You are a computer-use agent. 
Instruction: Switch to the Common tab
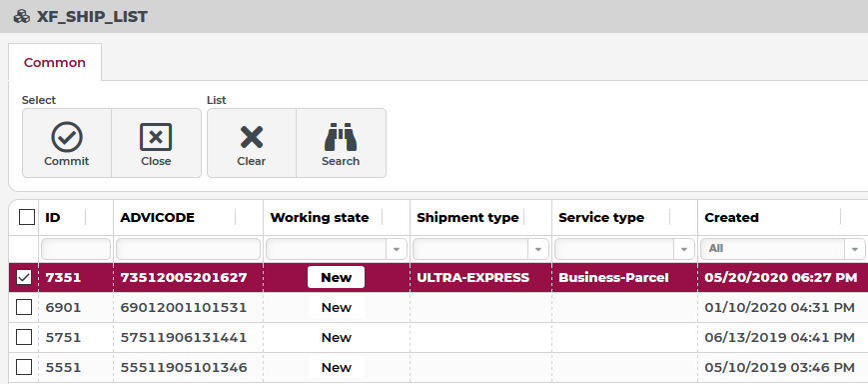tap(55, 63)
